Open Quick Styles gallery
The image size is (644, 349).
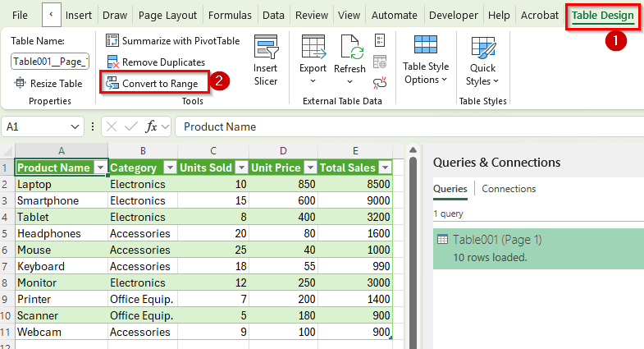tap(482, 61)
